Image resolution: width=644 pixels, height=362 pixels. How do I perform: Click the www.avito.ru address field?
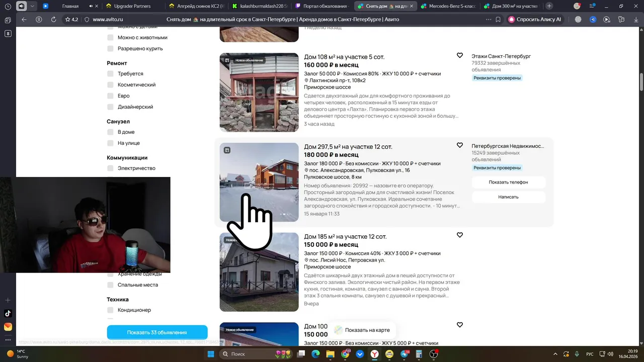[x=108, y=19]
